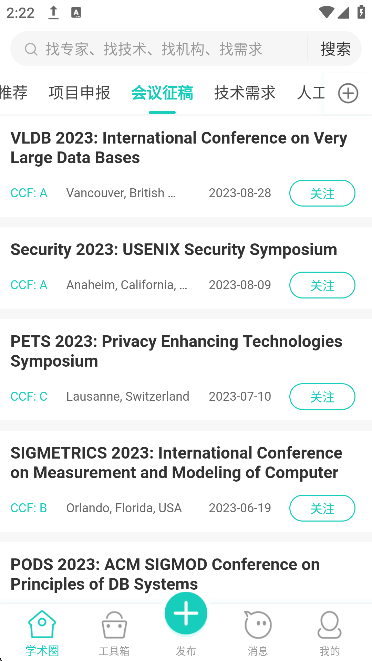The height and width of the screenshot is (661, 372).
Task: Select the 推荐 tab
Action: coord(13,93)
